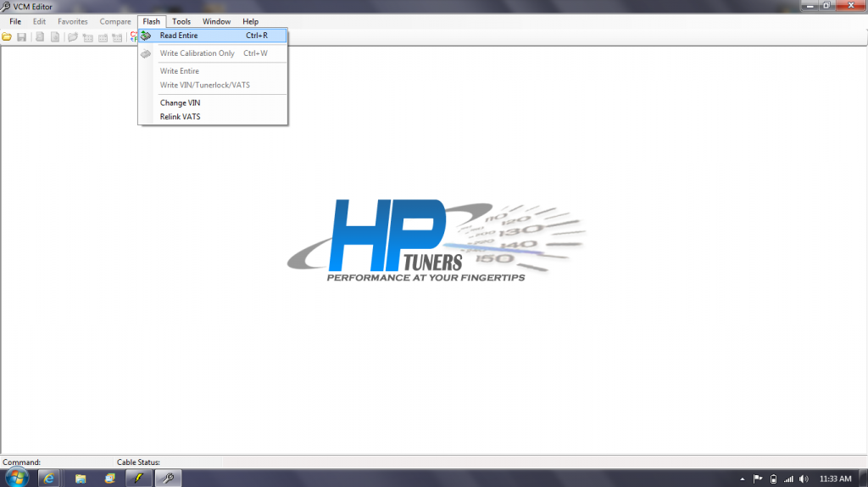This screenshot has width=868, height=487.
Task: Choose Relink VATS from Flash menu
Action: tap(213, 117)
